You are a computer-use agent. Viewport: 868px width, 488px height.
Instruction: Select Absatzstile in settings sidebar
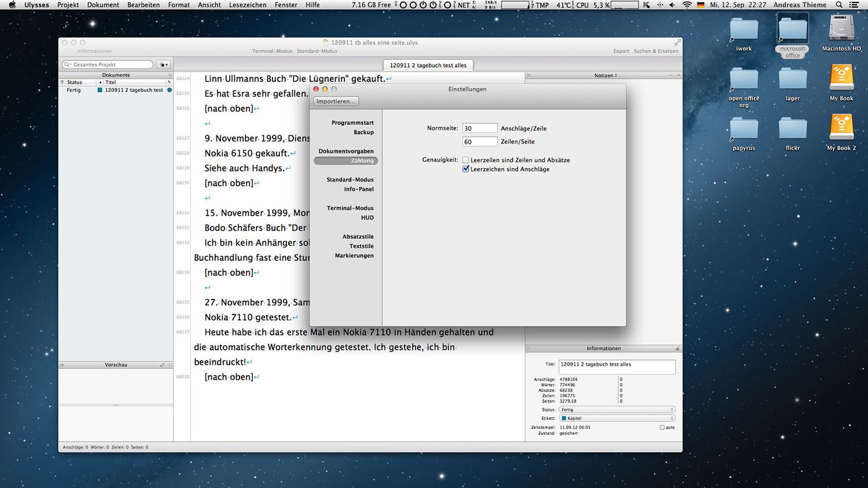[x=358, y=236]
